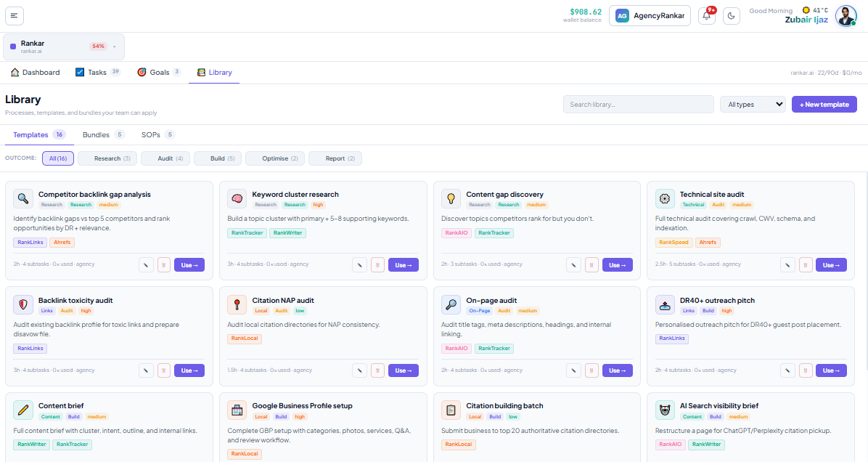868x462 pixels.
Task: Filter outcome by Audit (4)
Action: click(x=165, y=158)
